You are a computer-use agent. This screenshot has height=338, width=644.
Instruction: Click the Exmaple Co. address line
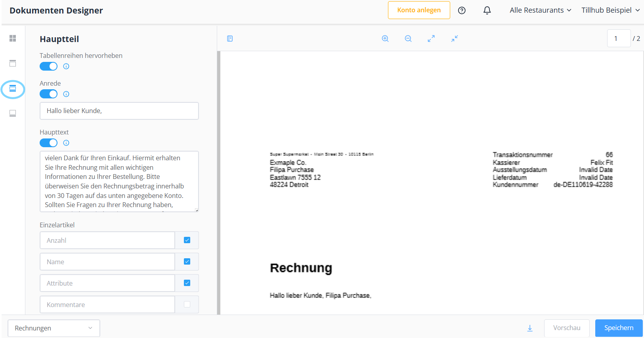click(x=288, y=162)
